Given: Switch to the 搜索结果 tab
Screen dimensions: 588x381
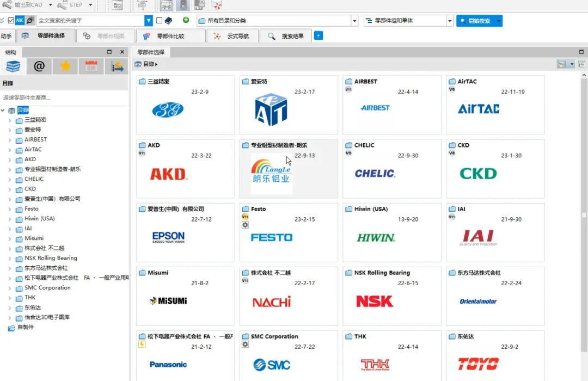Looking at the screenshot, I should click(286, 36).
